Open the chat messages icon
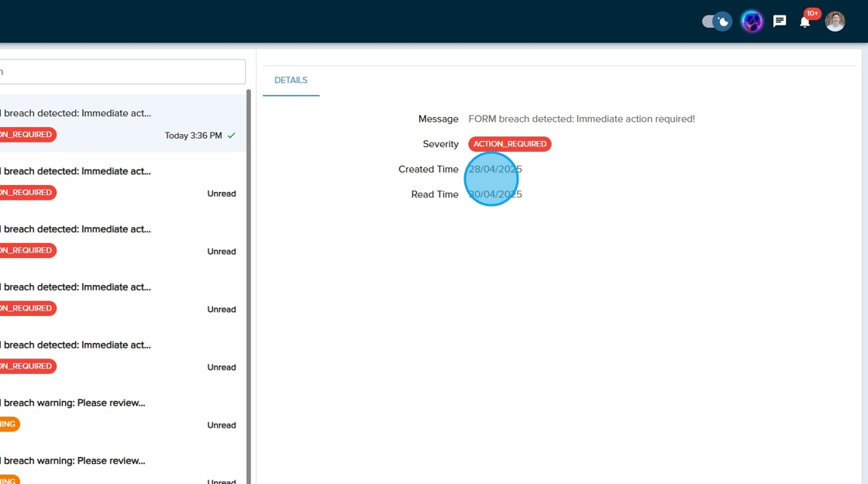The width and height of the screenshot is (868, 484). pos(780,22)
